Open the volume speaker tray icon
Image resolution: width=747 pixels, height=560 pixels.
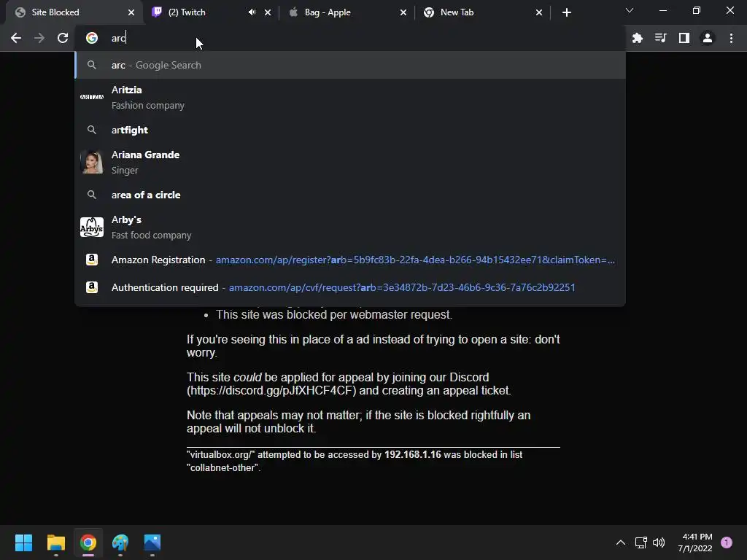tap(659, 542)
